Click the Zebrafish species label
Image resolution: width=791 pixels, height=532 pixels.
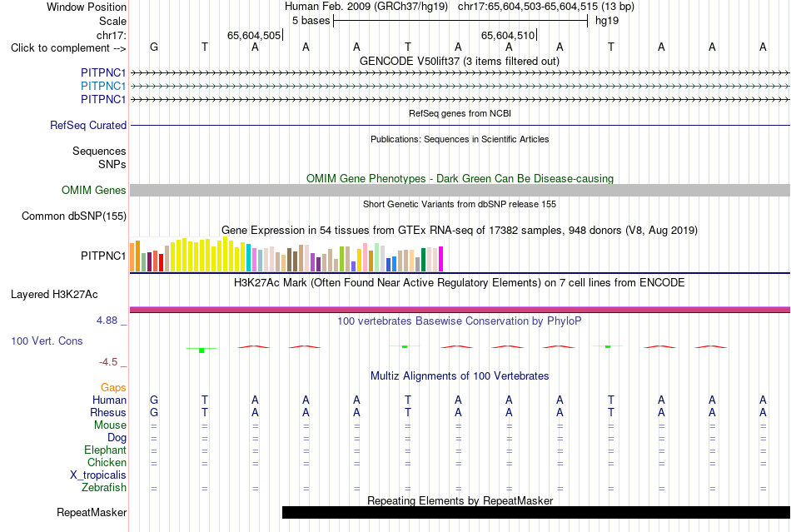[x=104, y=488]
